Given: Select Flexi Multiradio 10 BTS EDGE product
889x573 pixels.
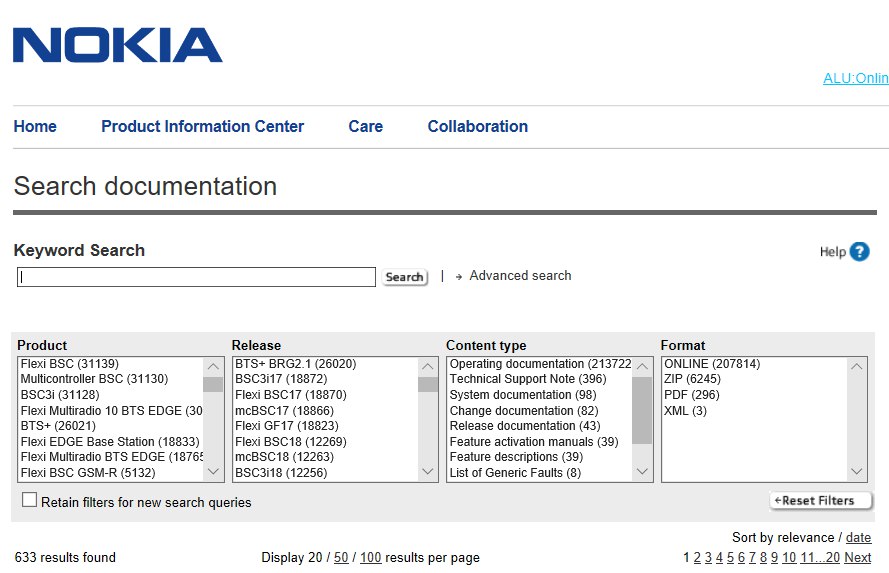Looking at the screenshot, I should tap(112, 410).
